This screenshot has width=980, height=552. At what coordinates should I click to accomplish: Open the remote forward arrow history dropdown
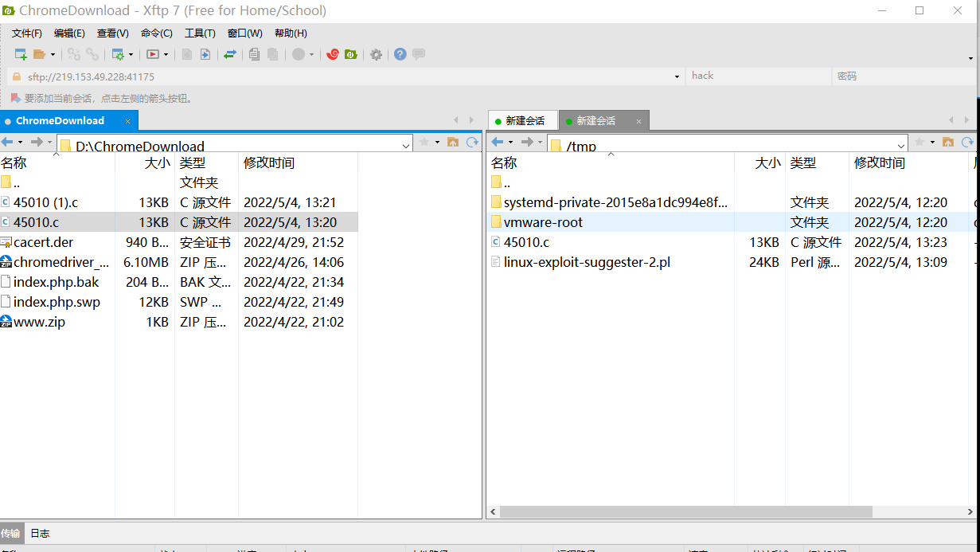pyautogui.click(x=541, y=143)
